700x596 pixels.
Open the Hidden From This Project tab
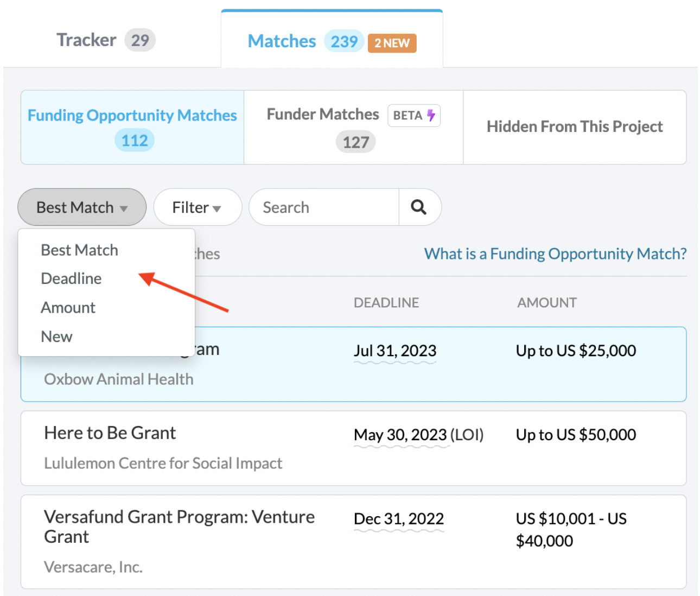pyautogui.click(x=575, y=126)
